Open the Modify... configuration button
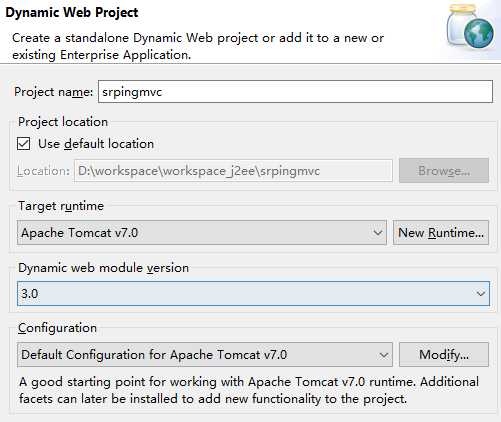This screenshot has height=422, width=501. 444,354
